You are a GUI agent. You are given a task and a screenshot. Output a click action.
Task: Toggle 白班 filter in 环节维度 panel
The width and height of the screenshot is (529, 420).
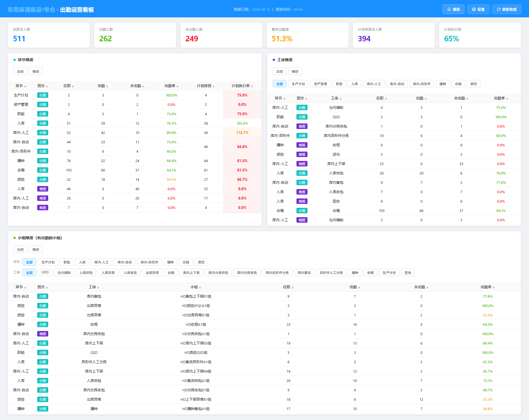pyautogui.click(x=20, y=72)
